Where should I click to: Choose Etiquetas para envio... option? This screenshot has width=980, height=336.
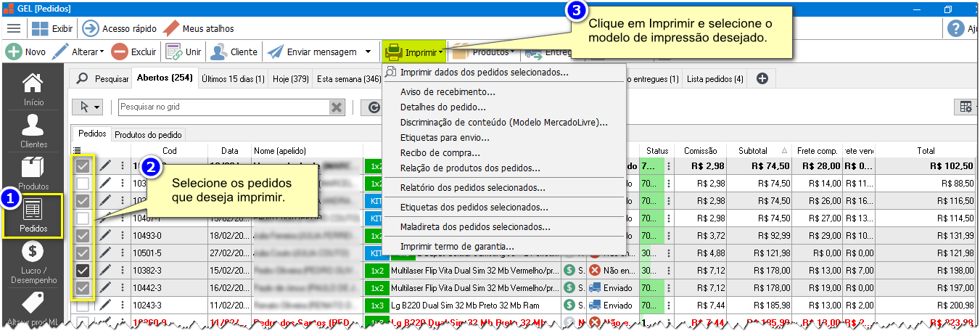[445, 137]
